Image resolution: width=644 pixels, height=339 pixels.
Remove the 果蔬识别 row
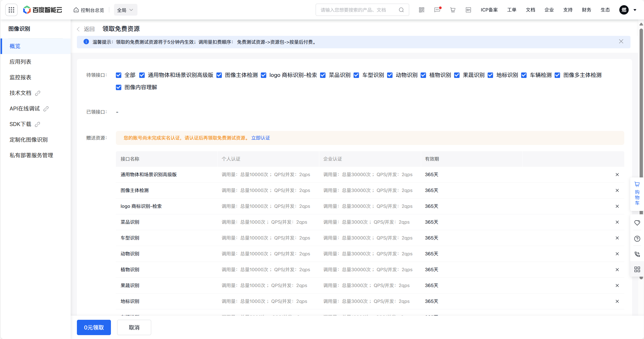(x=617, y=285)
